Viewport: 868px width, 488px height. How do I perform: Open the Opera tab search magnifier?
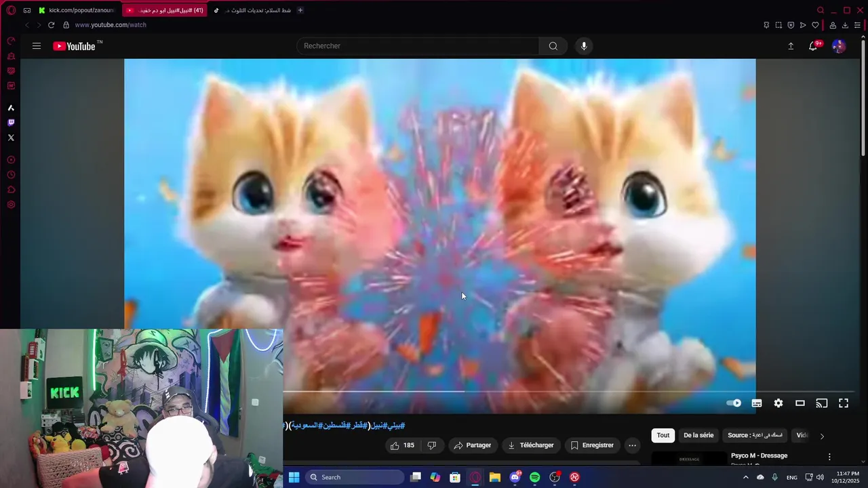click(x=821, y=10)
